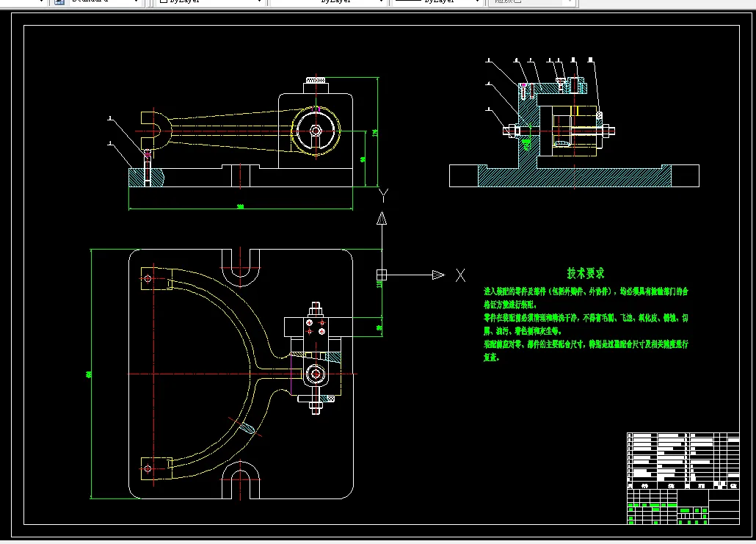Pick the lower-left bolt hole in plan view

pyautogui.click(x=148, y=468)
